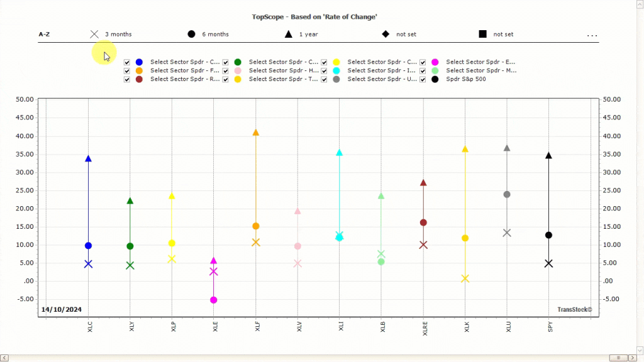Disable the checkbox beside the magenta sector entry
Screen dimensions: 644x362
[x=422, y=62]
